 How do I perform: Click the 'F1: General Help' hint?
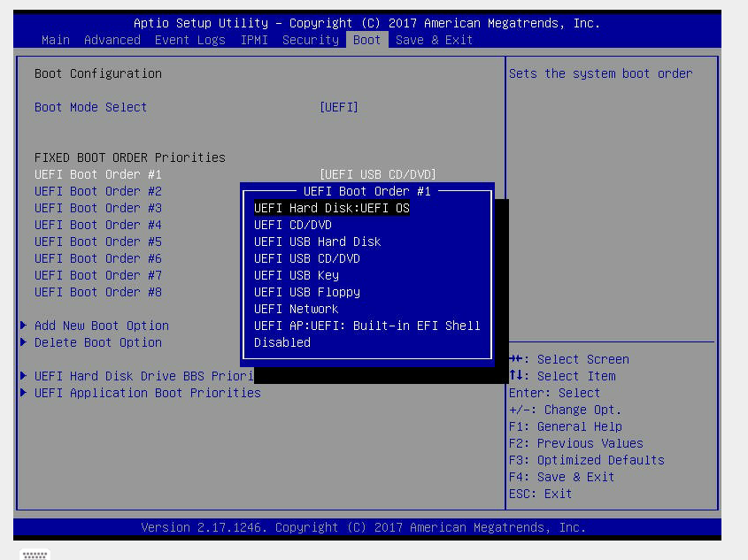click(566, 426)
